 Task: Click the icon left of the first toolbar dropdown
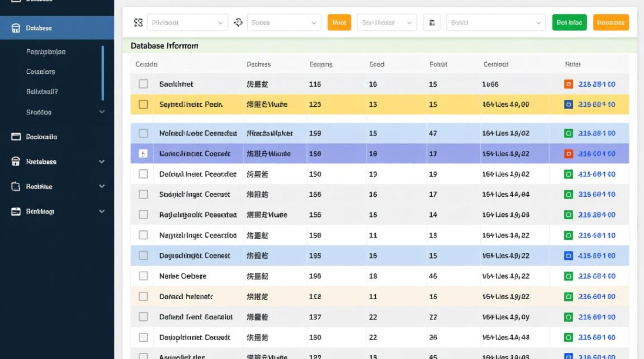coord(138,22)
